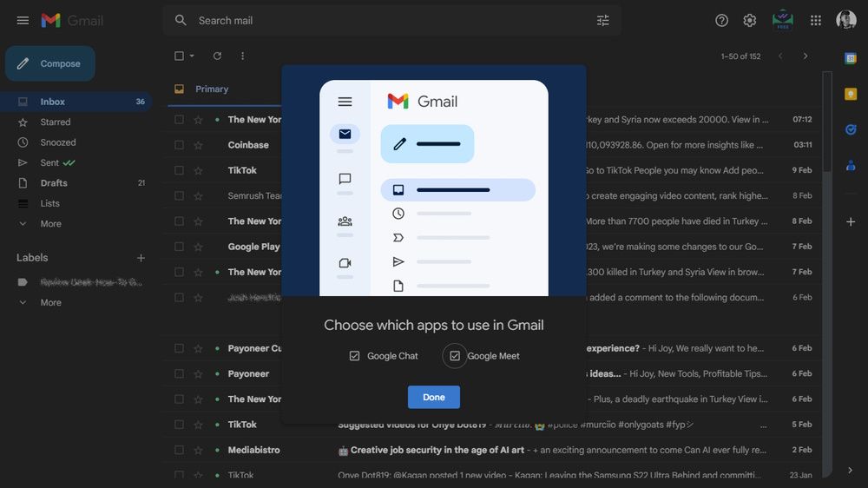Open the select dropdown arrow
Image resolution: width=868 pixels, height=488 pixels.
click(x=192, y=56)
